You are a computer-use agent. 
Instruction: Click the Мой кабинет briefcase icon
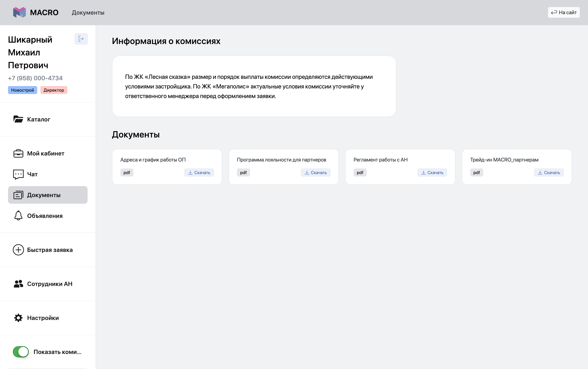point(18,153)
